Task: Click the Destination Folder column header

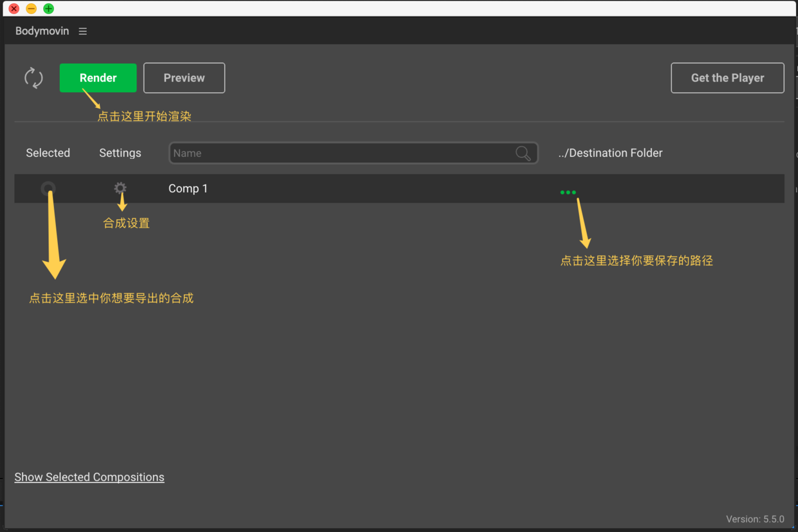Action: [x=610, y=153]
